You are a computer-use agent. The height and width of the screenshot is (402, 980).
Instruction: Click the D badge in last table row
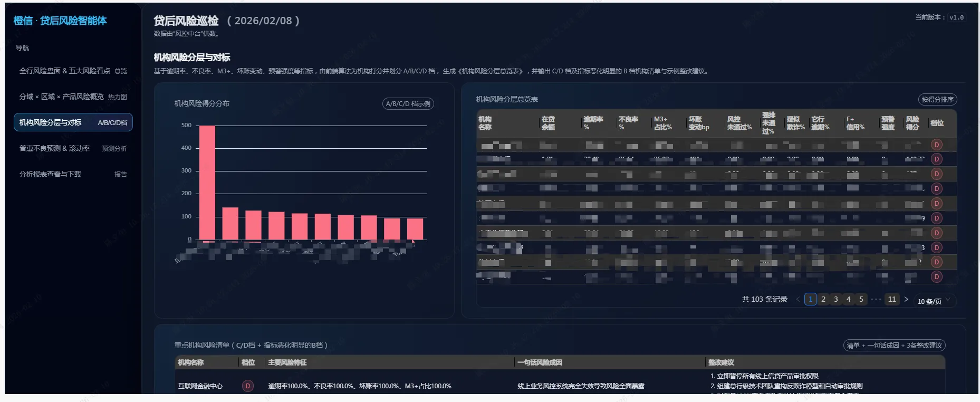pos(936,276)
